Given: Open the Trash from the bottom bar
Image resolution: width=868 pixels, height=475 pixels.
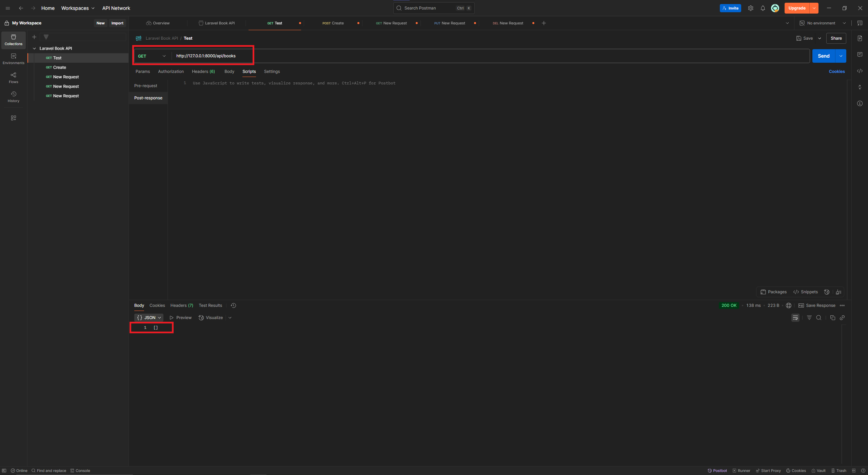Looking at the screenshot, I should tap(839, 471).
